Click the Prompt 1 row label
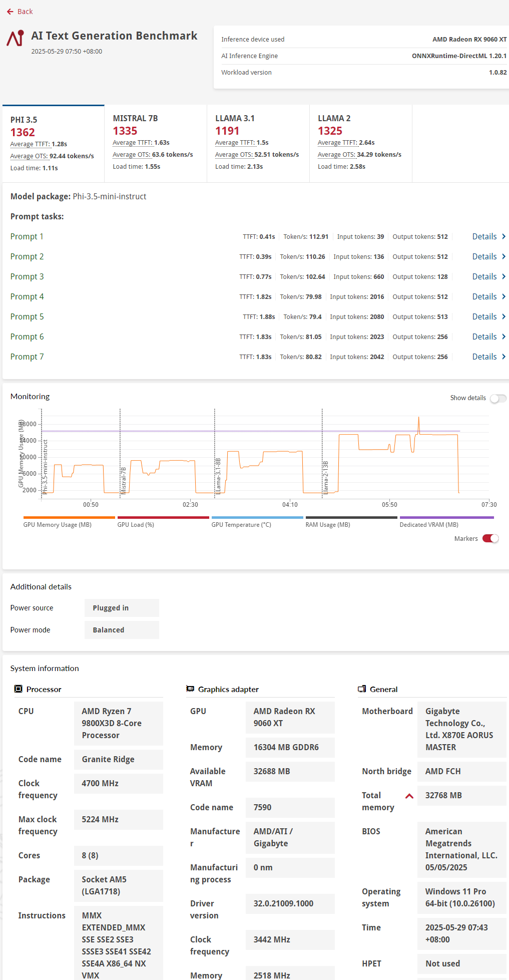 [x=27, y=236]
